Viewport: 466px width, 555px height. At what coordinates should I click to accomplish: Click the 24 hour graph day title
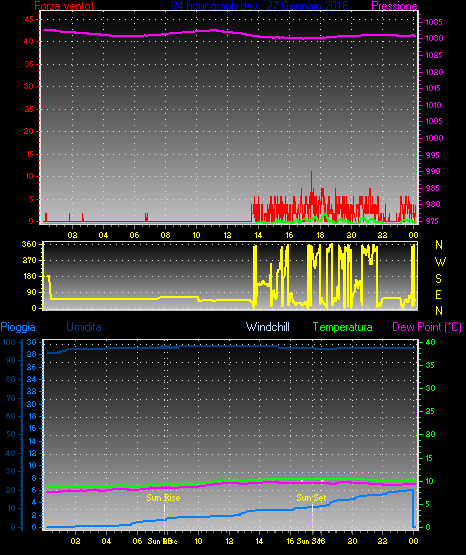(x=260, y=6)
